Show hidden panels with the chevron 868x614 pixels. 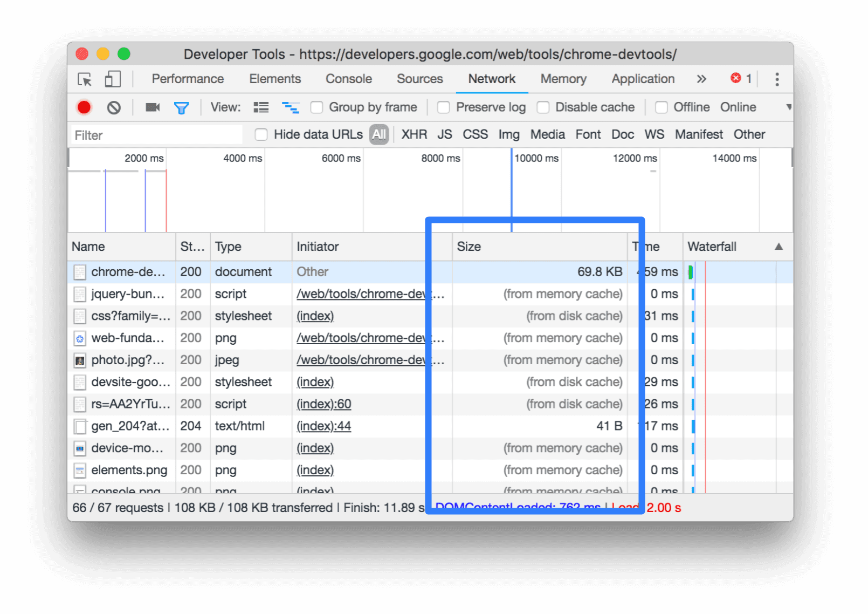click(x=701, y=79)
